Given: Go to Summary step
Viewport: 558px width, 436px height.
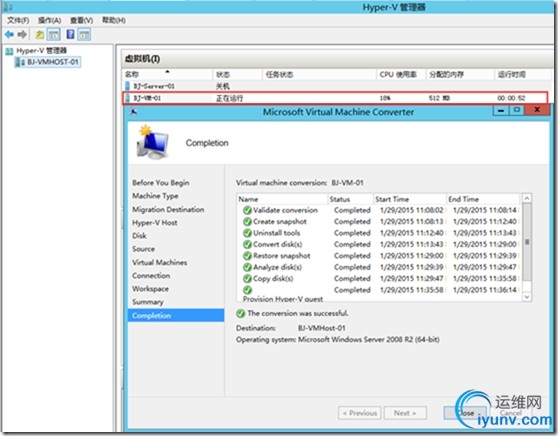Looking at the screenshot, I should pos(148,302).
